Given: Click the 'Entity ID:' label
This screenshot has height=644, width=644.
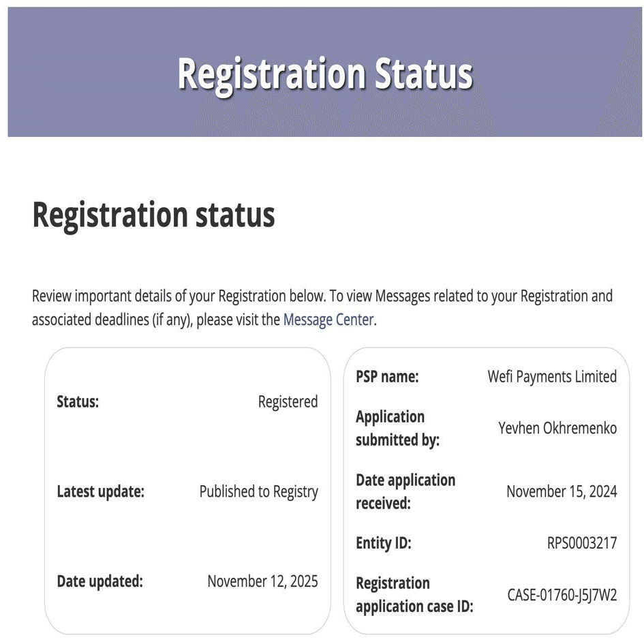Looking at the screenshot, I should coord(384,543).
